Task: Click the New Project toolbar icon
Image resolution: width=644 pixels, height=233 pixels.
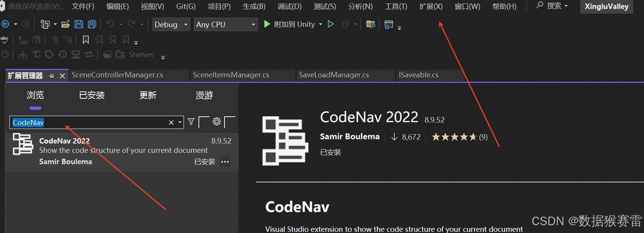Action: [x=45, y=24]
